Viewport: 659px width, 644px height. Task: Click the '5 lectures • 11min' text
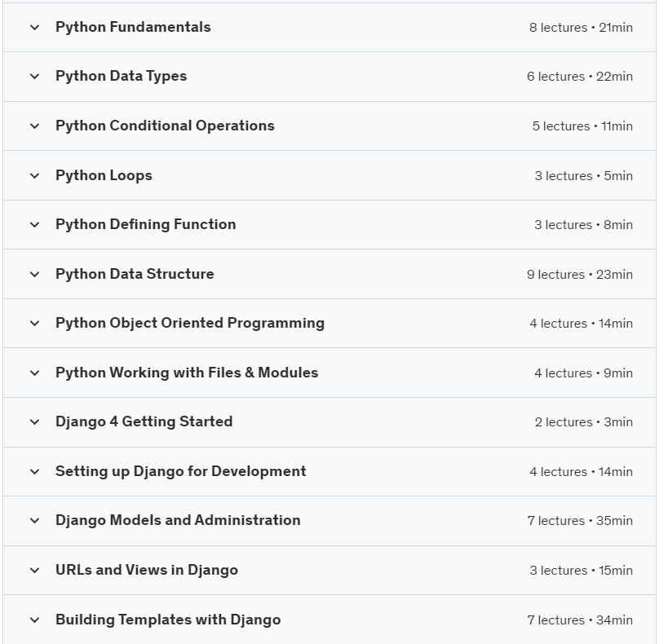(x=582, y=126)
